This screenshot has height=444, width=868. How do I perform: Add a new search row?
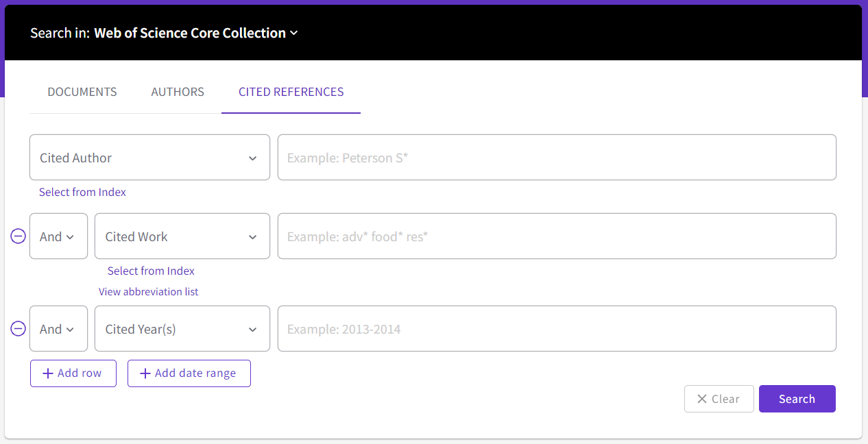[x=73, y=373]
